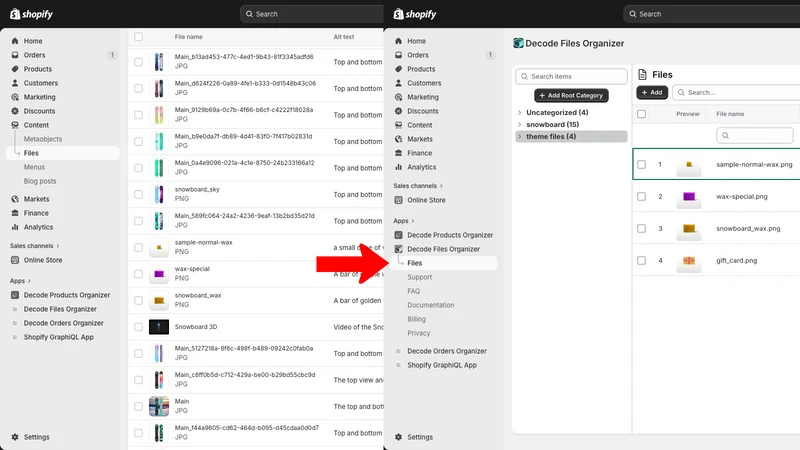The width and height of the screenshot is (800, 450).
Task: Click Markets globe icon in right sidebar
Action: (398, 139)
